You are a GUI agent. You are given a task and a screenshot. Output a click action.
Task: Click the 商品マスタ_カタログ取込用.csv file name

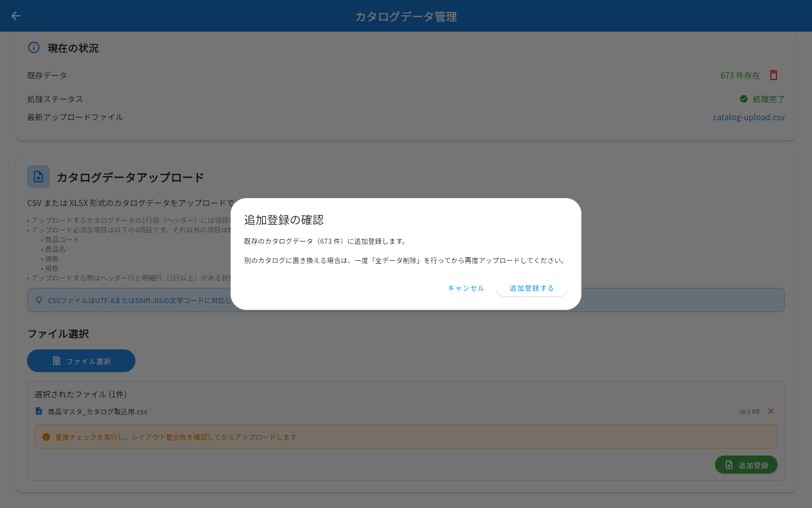(x=98, y=411)
